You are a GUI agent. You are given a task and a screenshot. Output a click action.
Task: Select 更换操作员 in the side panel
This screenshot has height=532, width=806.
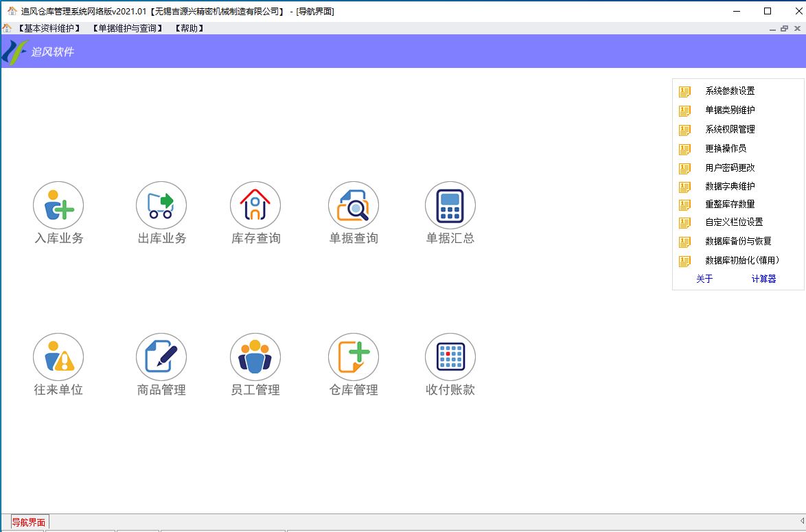click(726, 148)
